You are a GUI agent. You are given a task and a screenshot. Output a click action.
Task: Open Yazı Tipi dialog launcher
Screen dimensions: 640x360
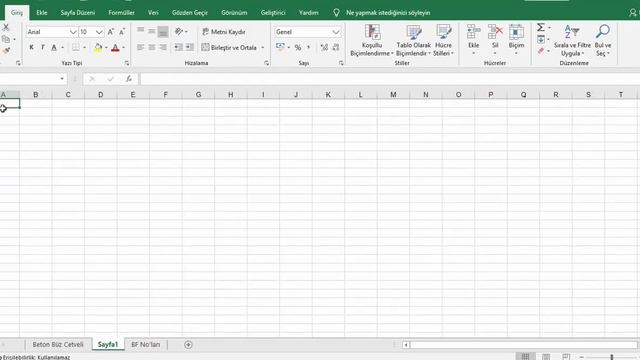(x=127, y=63)
